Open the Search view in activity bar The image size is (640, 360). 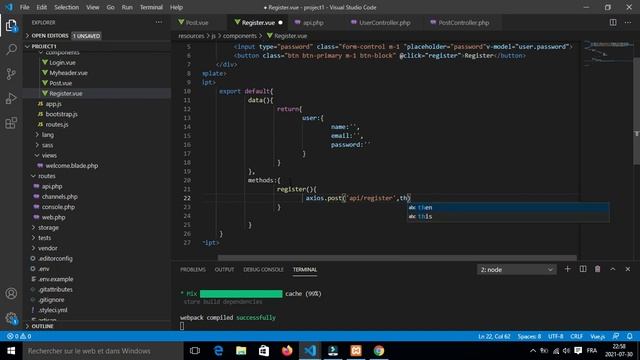coord(11,50)
